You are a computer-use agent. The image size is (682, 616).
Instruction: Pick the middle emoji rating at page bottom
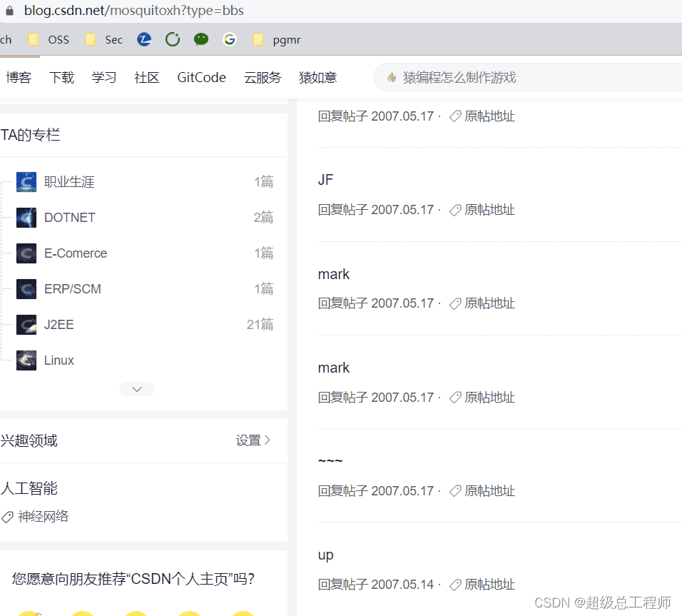(x=136, y=613)
